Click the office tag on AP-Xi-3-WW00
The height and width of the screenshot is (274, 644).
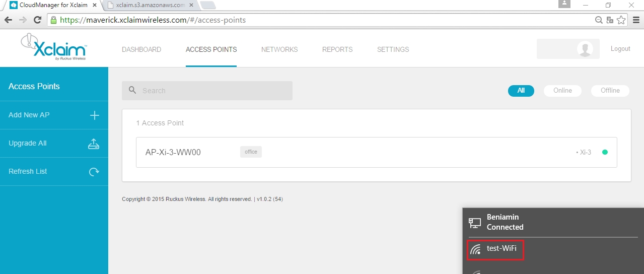pos(251,152)
